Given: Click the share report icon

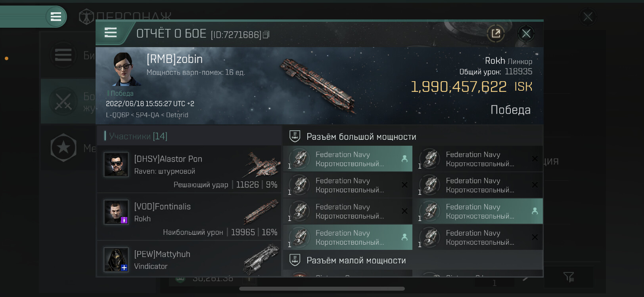Looking at the screenshot, I should [x=496, y=34].
